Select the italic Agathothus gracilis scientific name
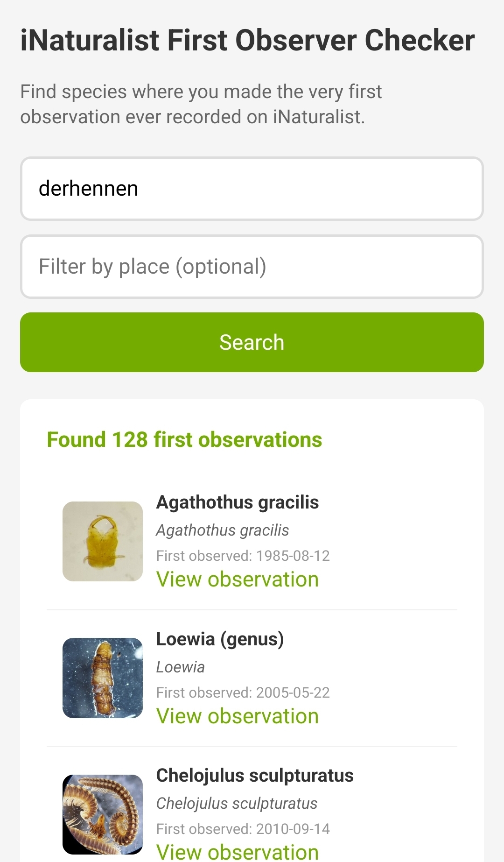 tap(222, 530)
